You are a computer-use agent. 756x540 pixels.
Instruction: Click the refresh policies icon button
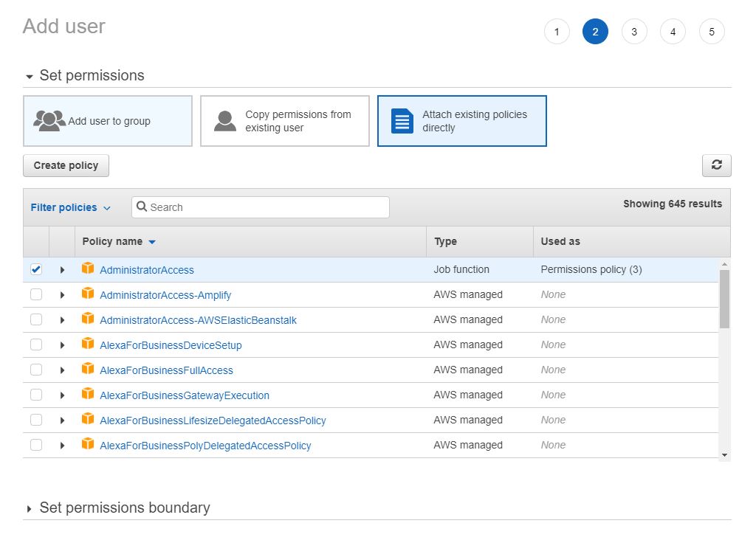click(716, 165)
